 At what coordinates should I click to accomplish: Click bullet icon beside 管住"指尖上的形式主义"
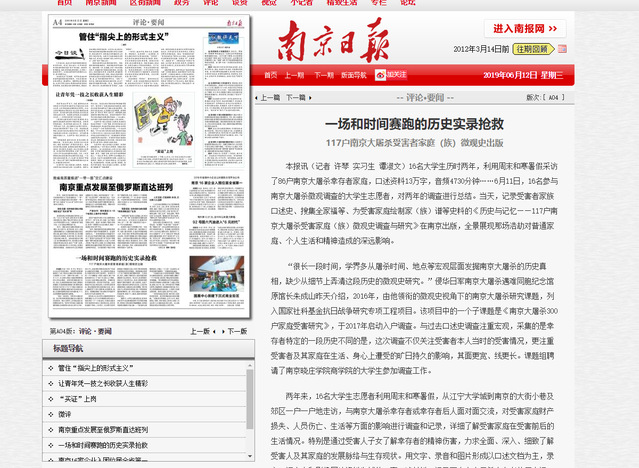click(x=51, y=368)
